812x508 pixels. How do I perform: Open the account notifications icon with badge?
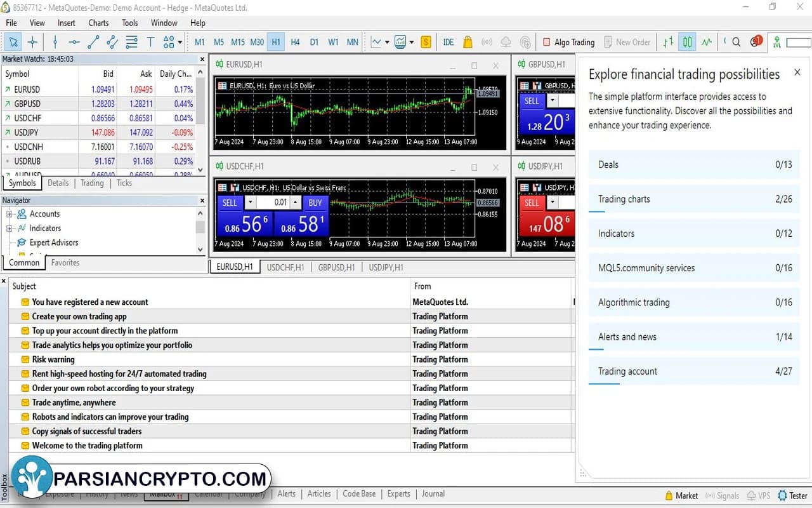[756, 42]
